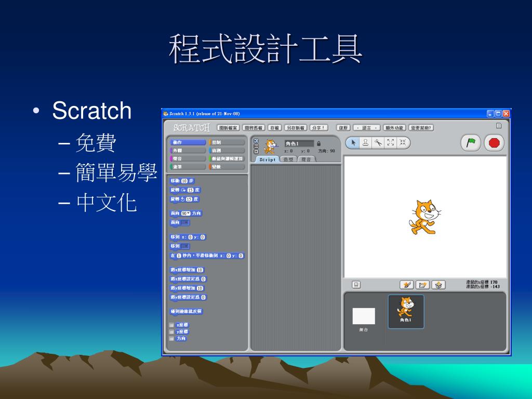The height and width of the screenshot is (399, 532).
Task: Select the arrow pointer tool above stage
Action: 353,143
